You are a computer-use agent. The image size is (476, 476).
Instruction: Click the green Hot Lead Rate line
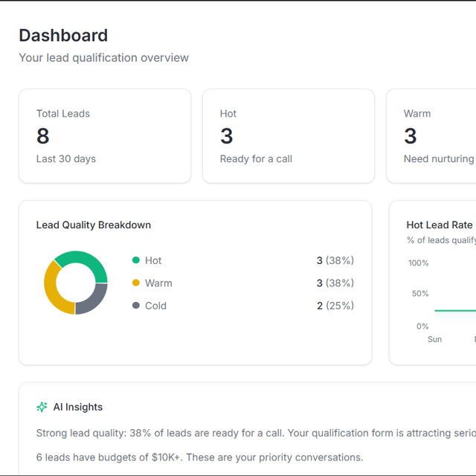pos(454,310)
